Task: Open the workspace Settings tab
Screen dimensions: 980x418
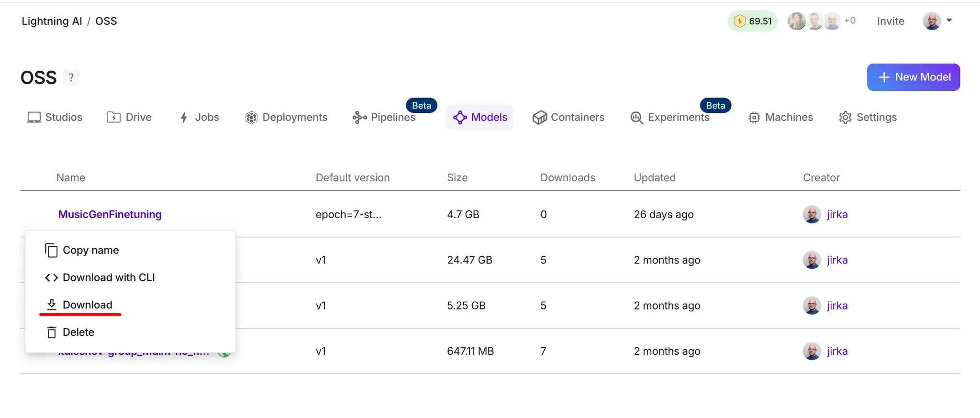Action: [868, 117]
